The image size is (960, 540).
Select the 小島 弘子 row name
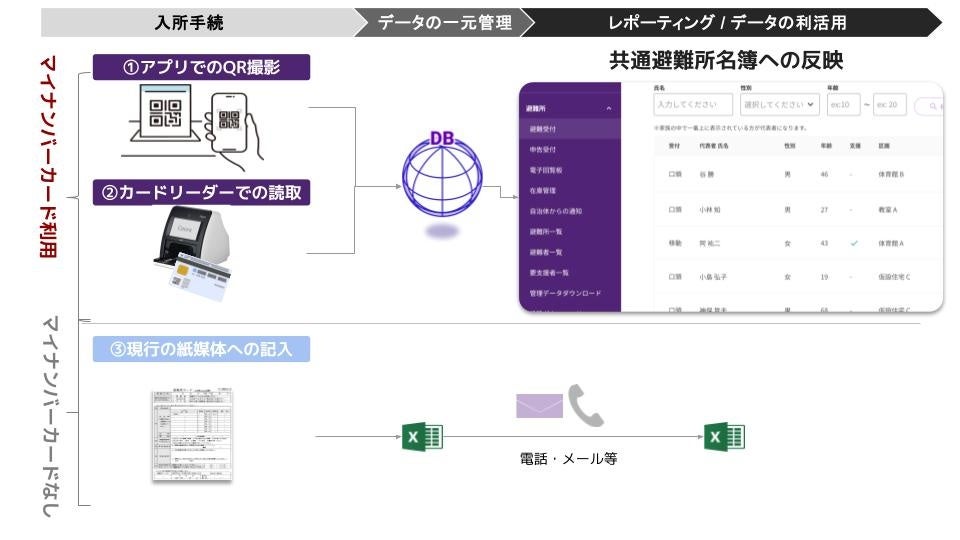point(713,277)
